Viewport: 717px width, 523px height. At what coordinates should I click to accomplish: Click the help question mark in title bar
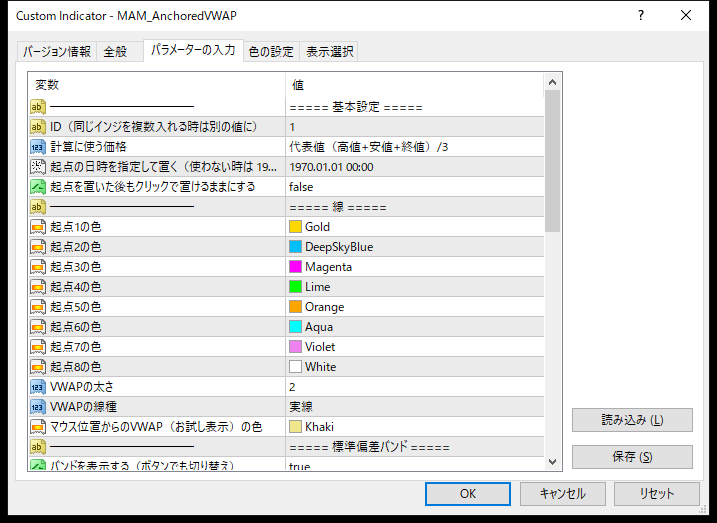pos(641,16)
